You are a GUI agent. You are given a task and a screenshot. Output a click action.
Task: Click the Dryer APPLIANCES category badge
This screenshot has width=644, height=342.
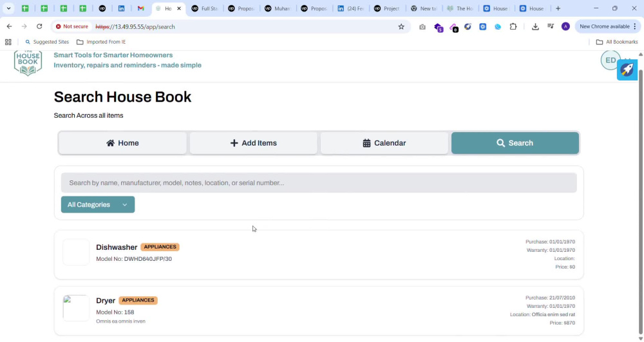pyautogui.click(x=138, y=300)
